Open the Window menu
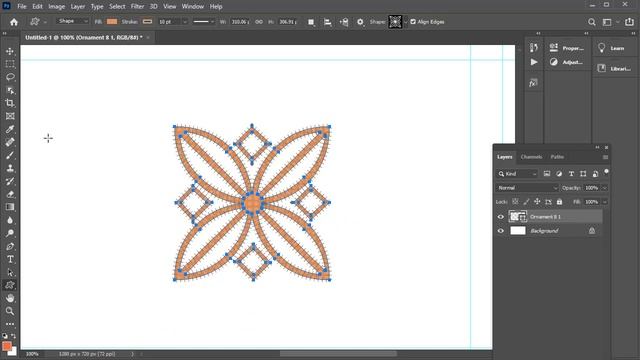The height and width of the screenshot is (360, 640). pyautogui.click(x=193, y=7)
